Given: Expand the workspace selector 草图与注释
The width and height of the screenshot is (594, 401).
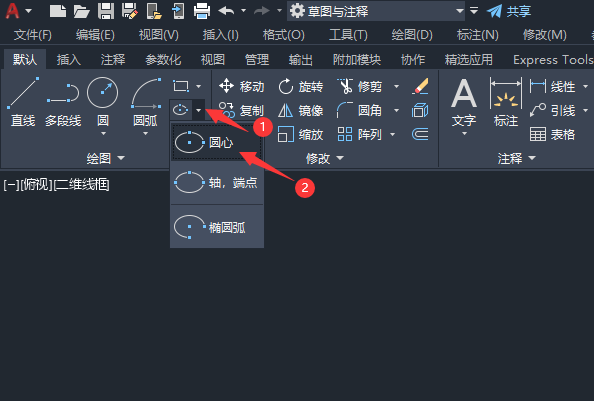Looking at the screenshot, I should [460, 11].
